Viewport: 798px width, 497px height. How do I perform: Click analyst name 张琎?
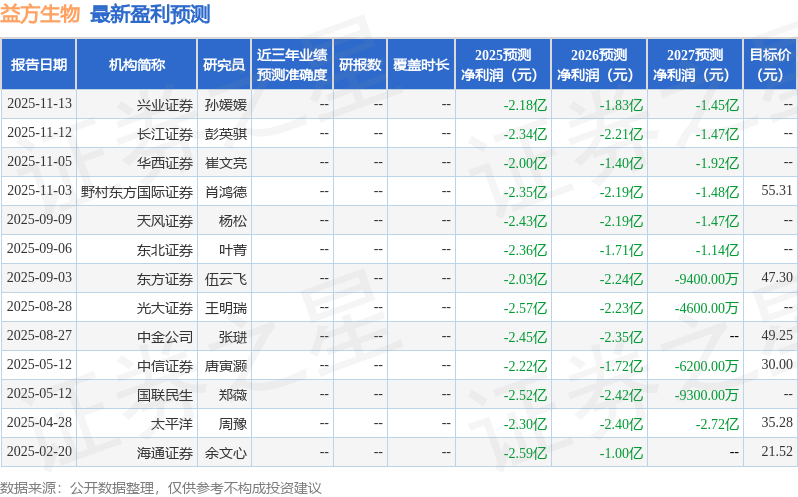point(233,337)
